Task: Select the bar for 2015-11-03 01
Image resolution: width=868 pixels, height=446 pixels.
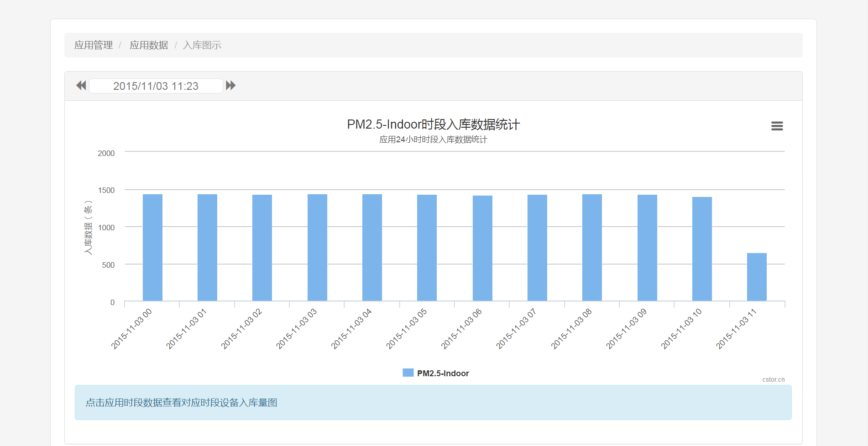Action: pos(207,248)
